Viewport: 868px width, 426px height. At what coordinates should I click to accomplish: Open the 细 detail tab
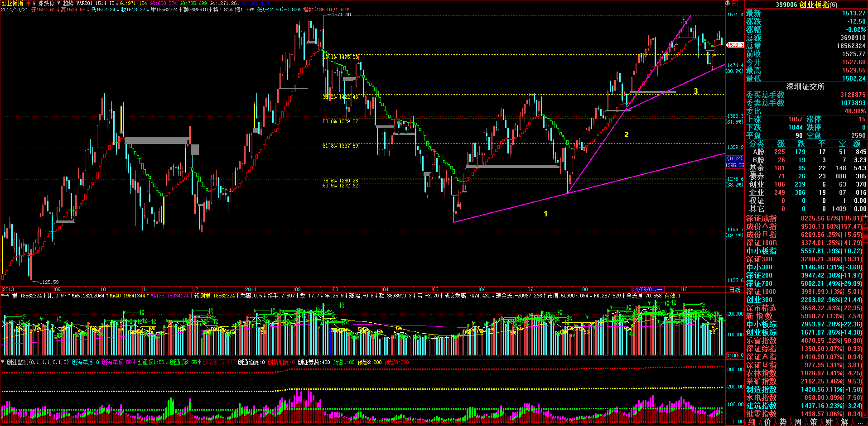tap(752, 422)
